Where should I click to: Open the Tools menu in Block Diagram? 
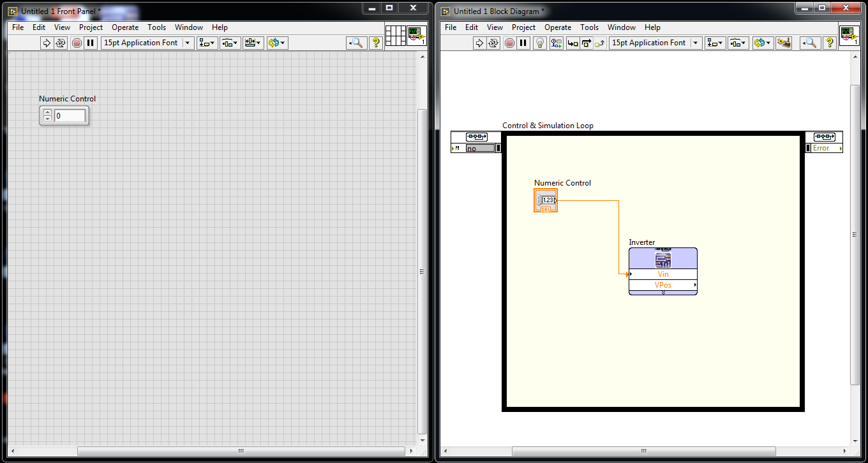click(x=589, y=27)
